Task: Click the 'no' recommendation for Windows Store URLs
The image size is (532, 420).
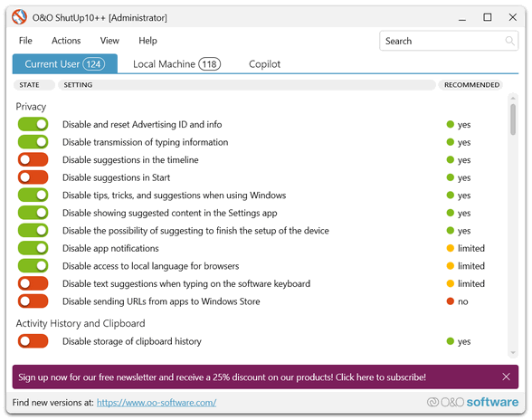Action: click(458, 301)
